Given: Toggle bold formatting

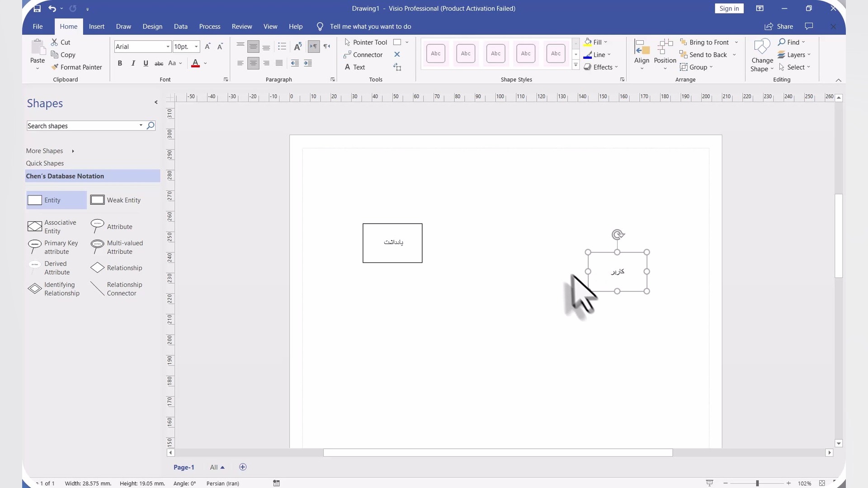Looking at the screenshot, I should point(120,63).
